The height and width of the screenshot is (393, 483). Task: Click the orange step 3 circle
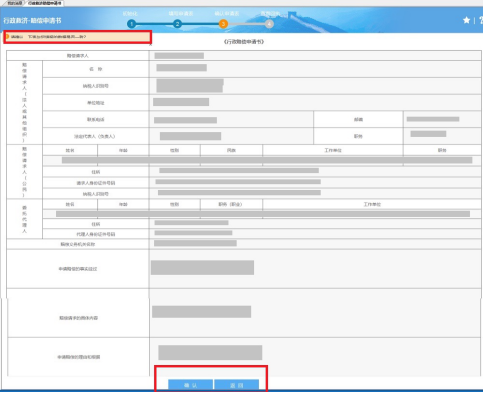(x=223, y=24)
